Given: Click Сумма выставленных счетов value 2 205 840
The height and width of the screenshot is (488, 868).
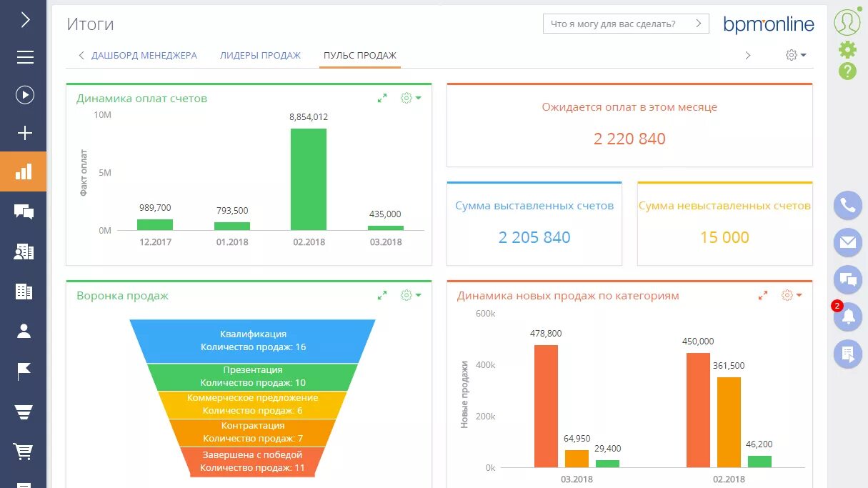Looking at the screenshot, I should tap(534, 237).
